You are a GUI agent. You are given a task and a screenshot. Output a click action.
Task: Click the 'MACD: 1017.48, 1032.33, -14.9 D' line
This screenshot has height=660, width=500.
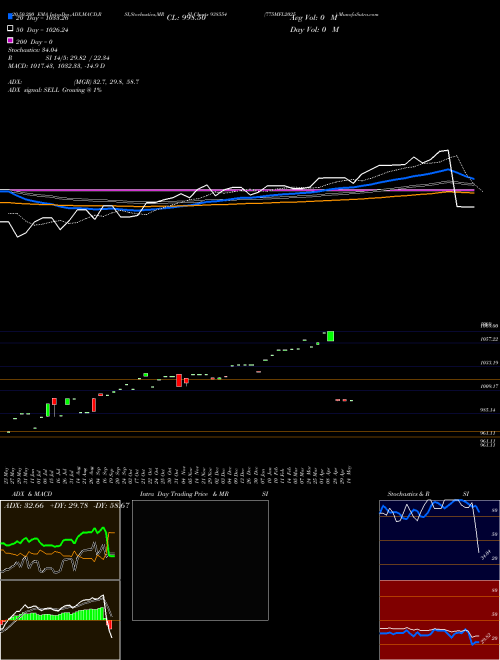(56, 66)
